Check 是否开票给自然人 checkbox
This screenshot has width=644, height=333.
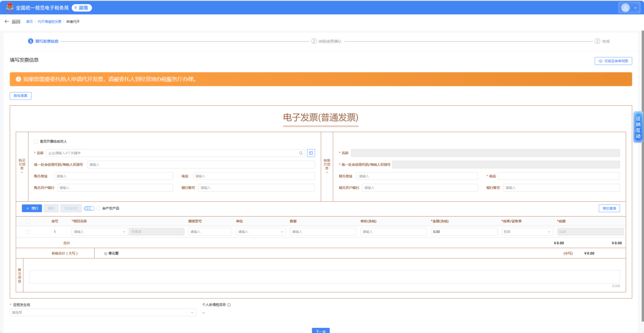pos(36,141)
